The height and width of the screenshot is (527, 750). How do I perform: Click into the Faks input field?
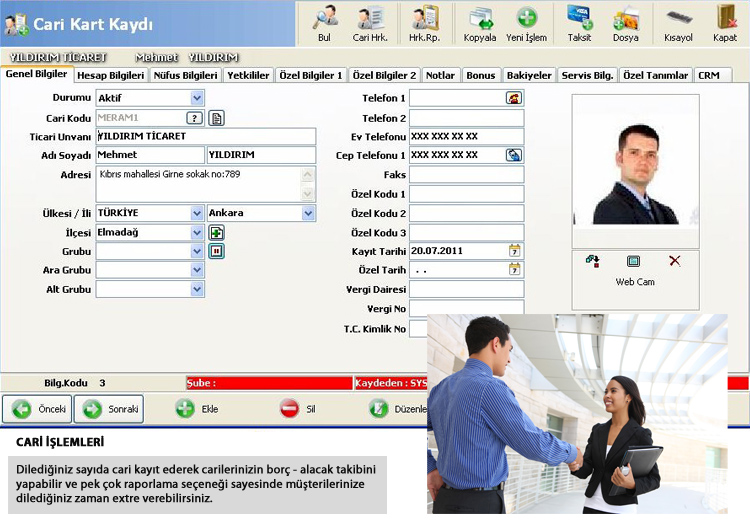tap(466, 175)
